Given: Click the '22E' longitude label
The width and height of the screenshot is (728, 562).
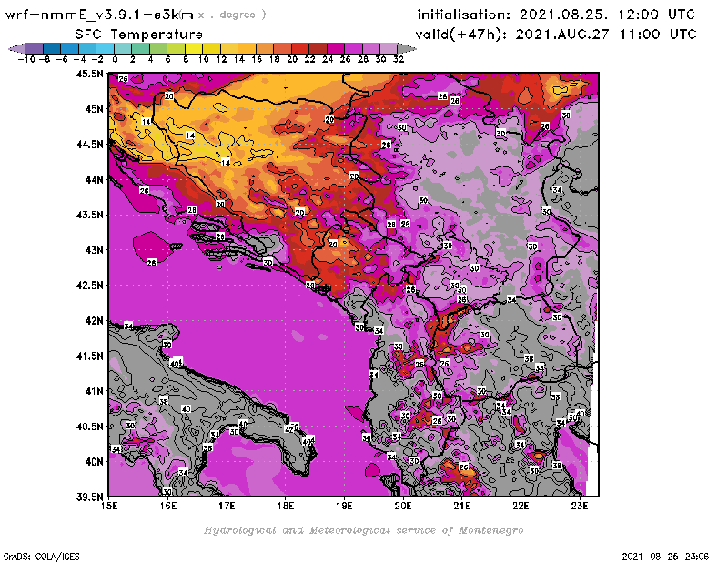Looking at the screenshot, I should (521, 506).
